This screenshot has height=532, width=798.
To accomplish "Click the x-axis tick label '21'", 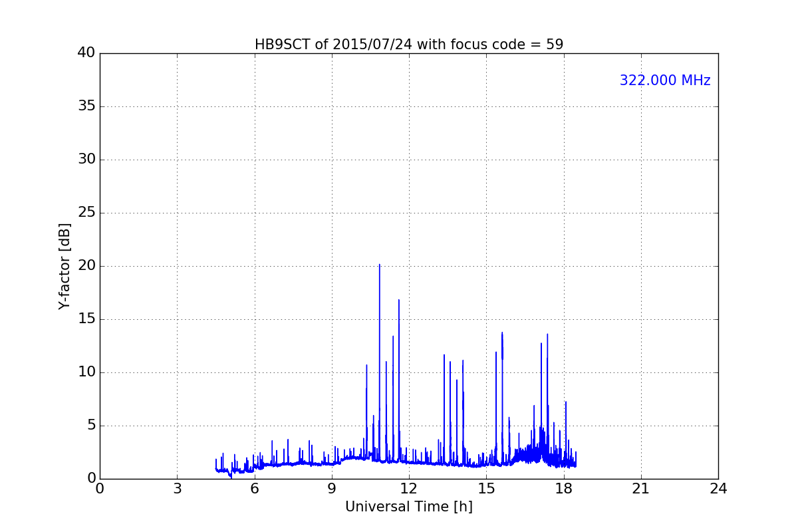I will click(641, 489).
